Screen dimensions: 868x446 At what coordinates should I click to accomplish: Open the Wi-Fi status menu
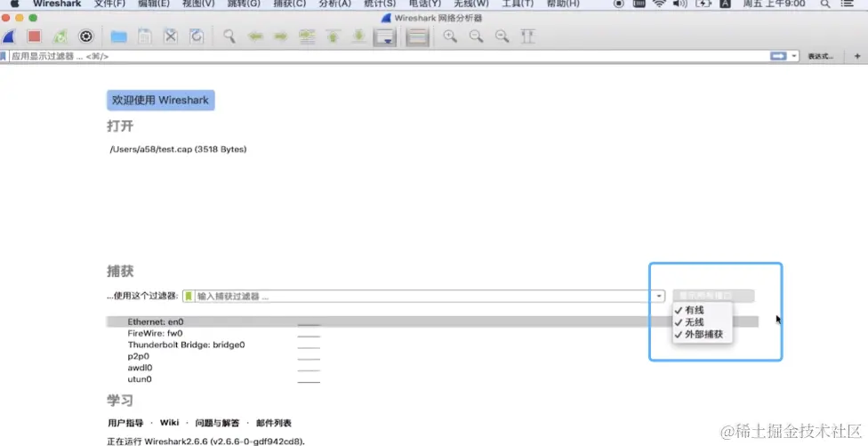point(659,4)
